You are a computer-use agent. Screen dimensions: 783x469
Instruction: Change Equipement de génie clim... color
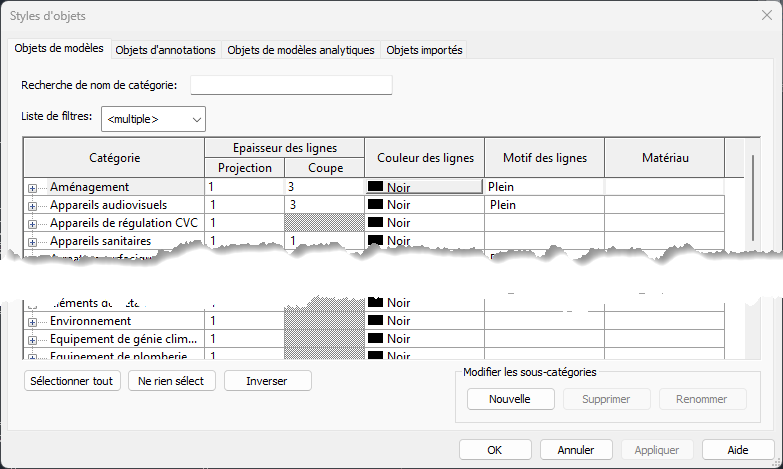coord(424,339)
